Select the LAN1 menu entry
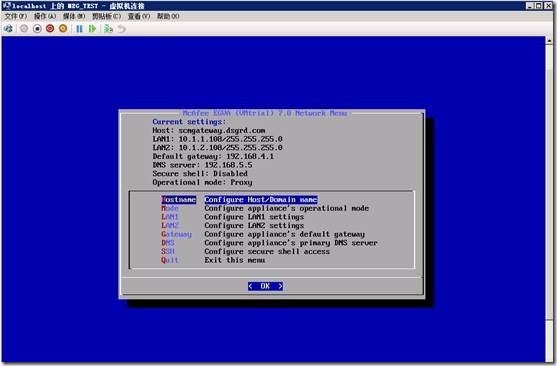This screenshot has width=557, height=366. click(x=170, y=217)
